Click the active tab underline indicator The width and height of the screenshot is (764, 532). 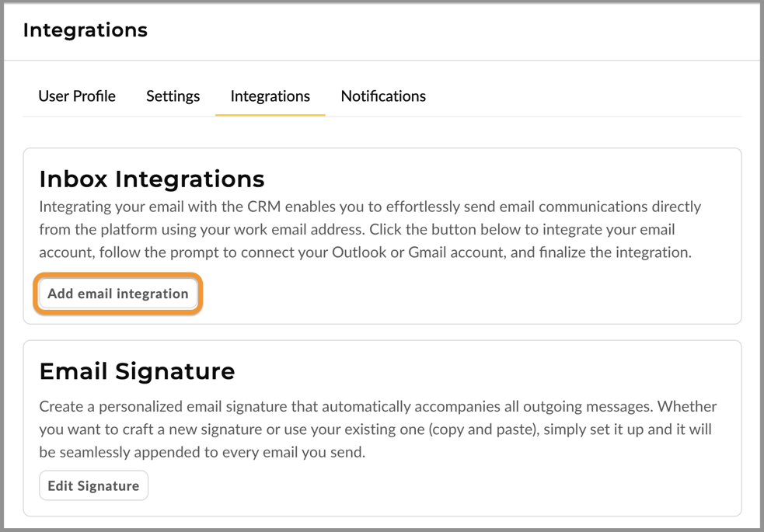click(x=270, y=114)
